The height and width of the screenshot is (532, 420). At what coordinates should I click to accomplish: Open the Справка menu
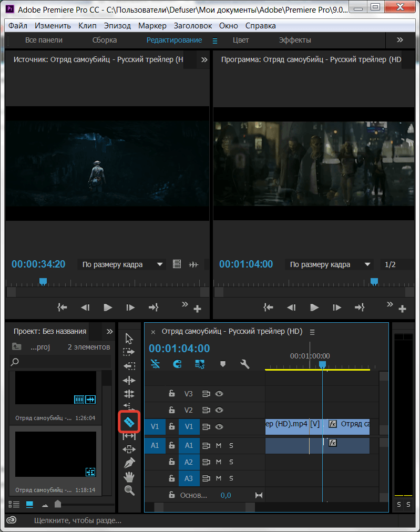261,26
